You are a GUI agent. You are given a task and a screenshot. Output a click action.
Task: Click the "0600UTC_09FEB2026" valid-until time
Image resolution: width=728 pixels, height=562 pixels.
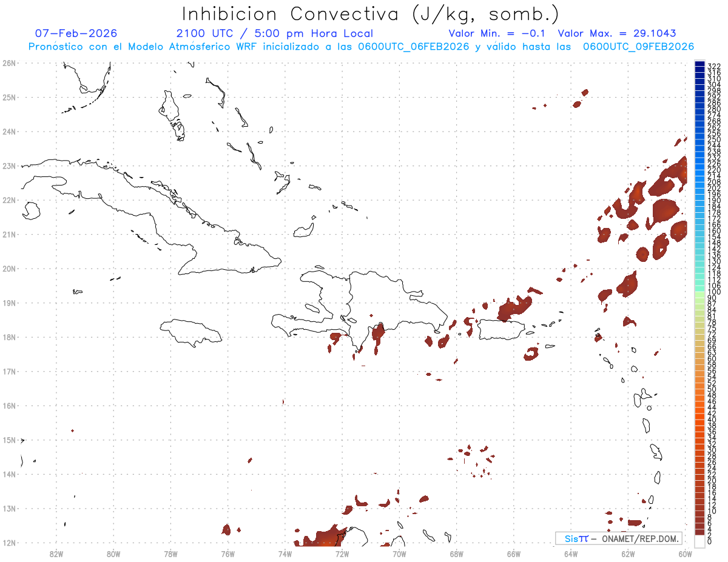click(638, 47)
